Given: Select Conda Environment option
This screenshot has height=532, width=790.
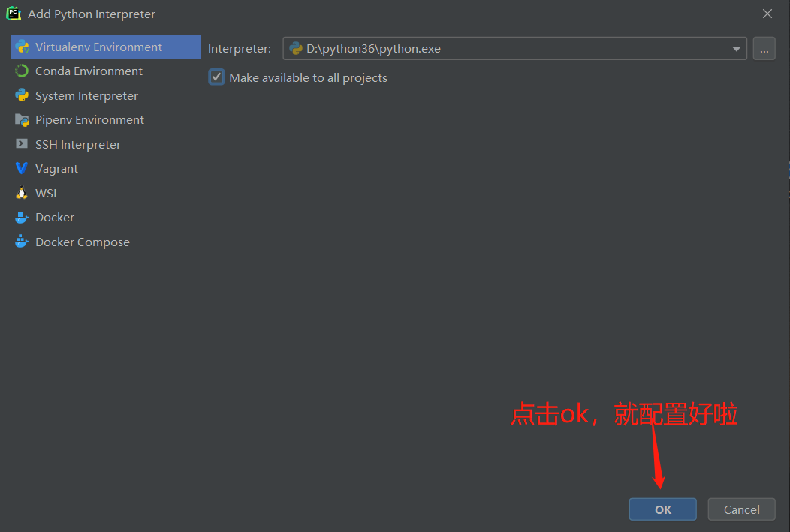Looking at the screenshot, I should click(x=106, y=71).
